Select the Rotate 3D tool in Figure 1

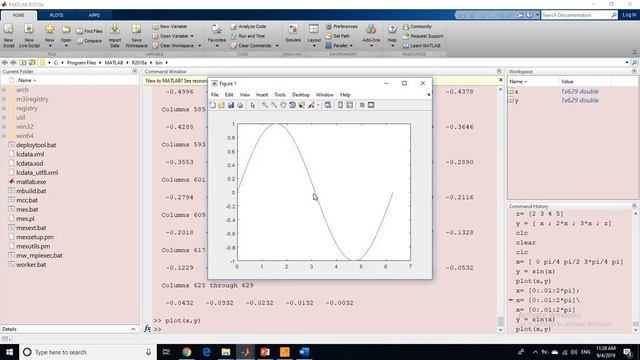pos(292,105)
